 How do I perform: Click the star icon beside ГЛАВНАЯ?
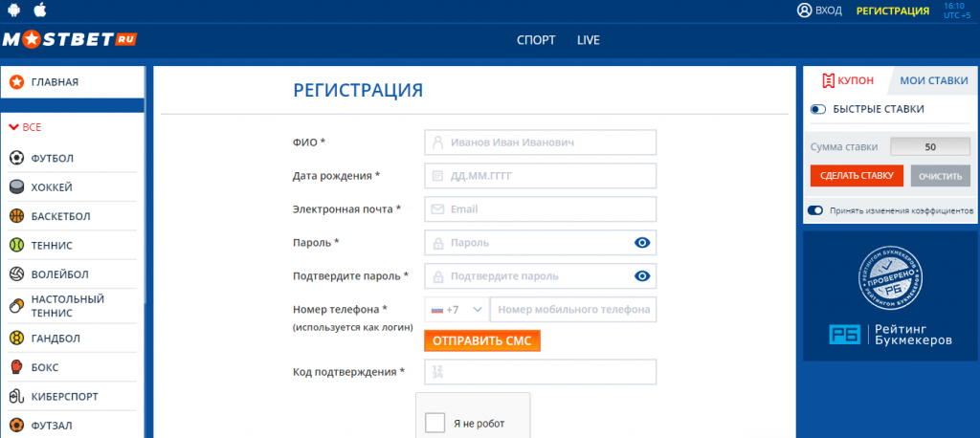(17, 82)
